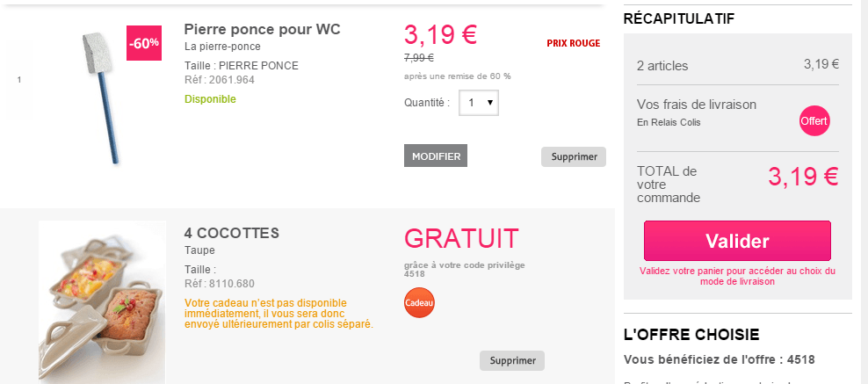The image size is (868, 384).
Task: Click the 3,19 € product price
Action: click(440, 34)
